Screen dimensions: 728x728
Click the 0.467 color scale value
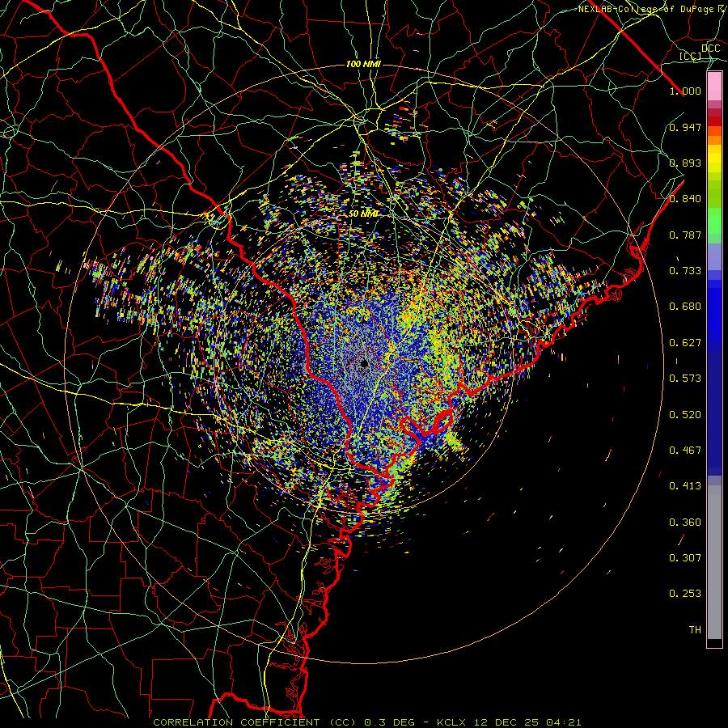(685, 451)
